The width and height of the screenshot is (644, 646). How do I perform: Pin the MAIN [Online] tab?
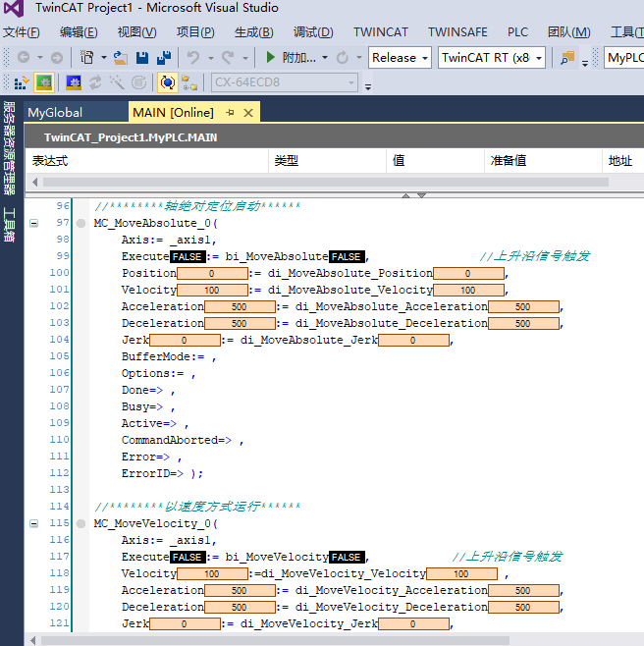pos(231,113)
